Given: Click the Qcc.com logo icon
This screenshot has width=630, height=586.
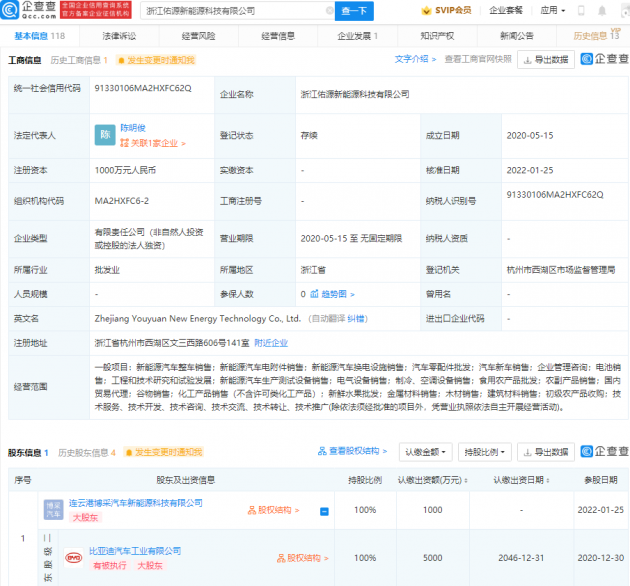Looking at the screenshot, I should (10, 10).
